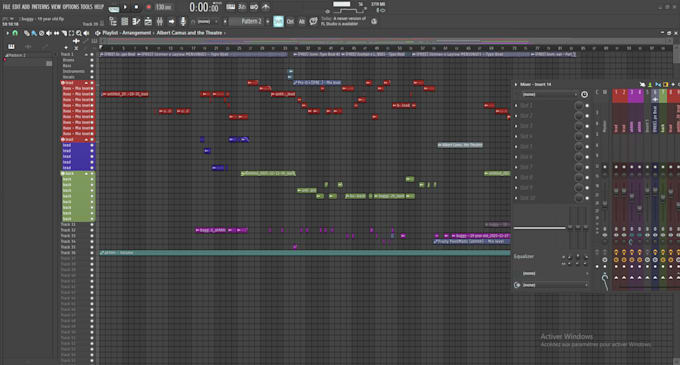Click the Slot 1 mix level knob
This screenshot has height=365, width=680.
click(579, 105)
